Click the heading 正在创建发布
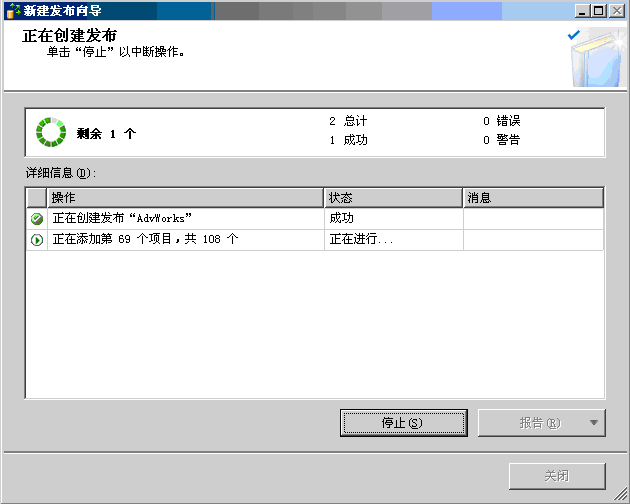 [x=70, y=36]
